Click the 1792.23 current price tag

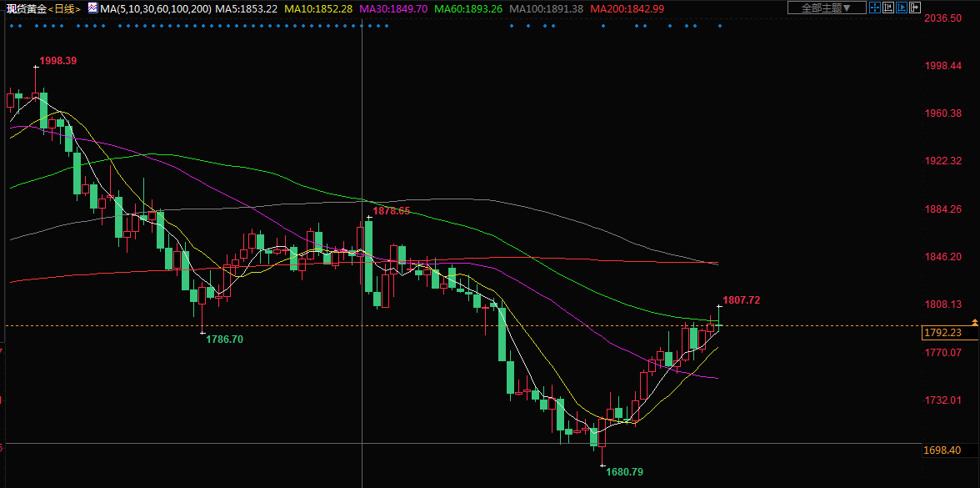[x=942, y=333]
